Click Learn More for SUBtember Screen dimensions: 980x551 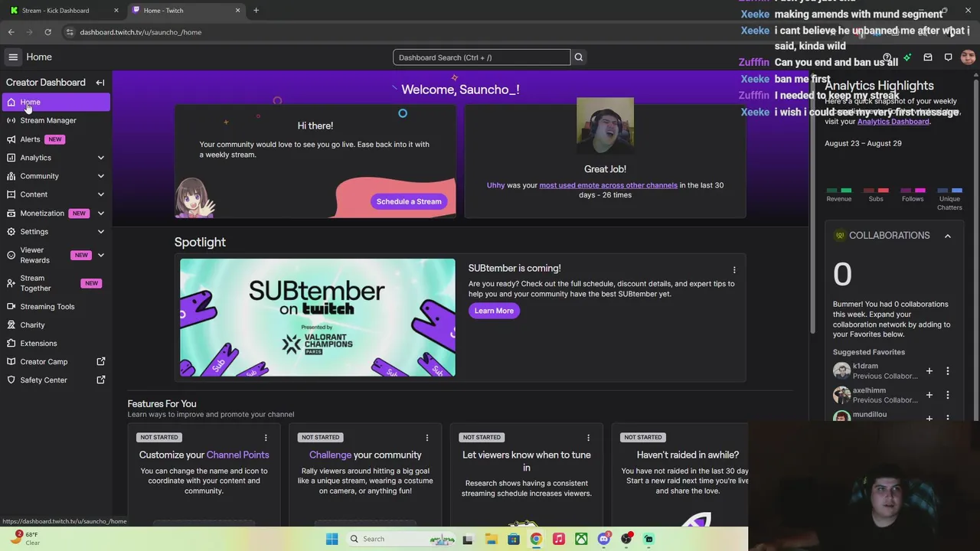point(494,311)
